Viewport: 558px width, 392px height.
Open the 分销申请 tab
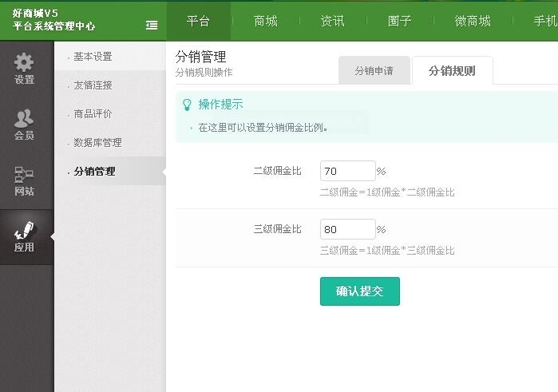374,70
